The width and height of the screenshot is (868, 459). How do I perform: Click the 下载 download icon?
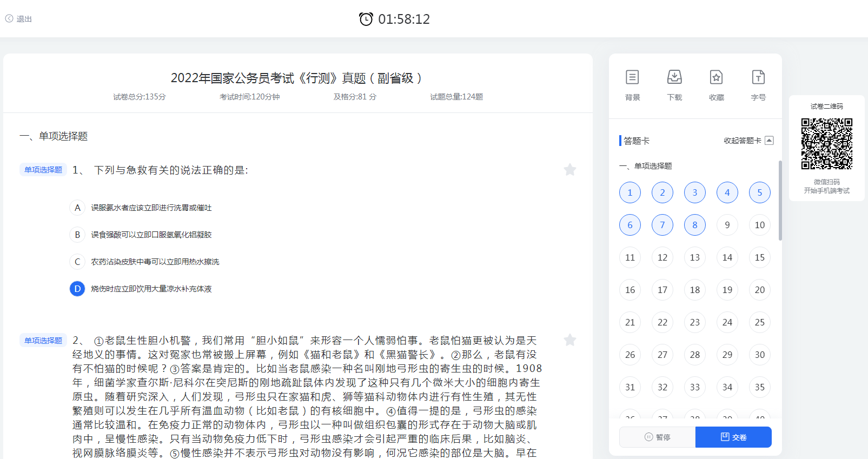point(674,78)
